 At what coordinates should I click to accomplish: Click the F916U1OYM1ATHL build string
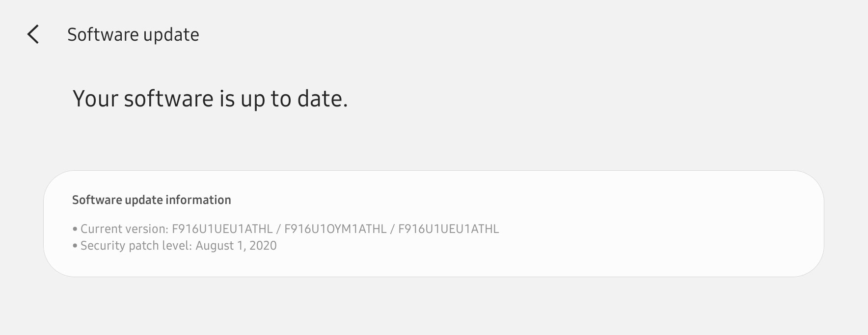335,229
